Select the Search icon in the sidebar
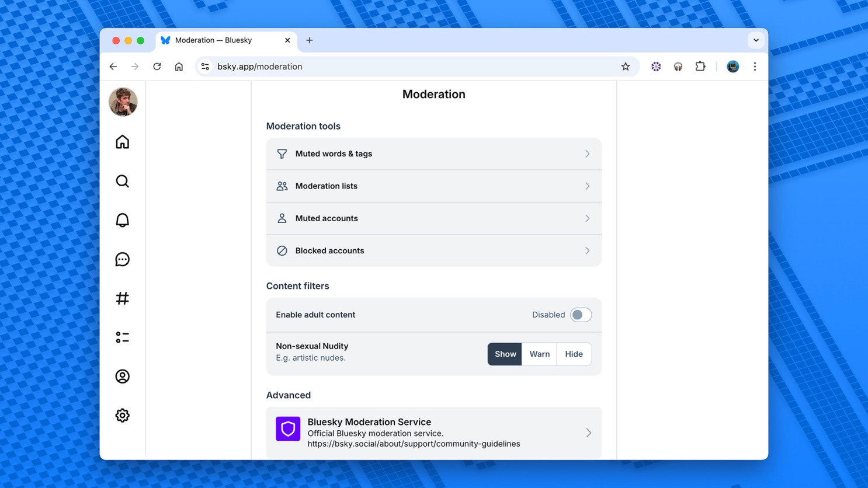The image size is (868, 488). tap(122, 181)
